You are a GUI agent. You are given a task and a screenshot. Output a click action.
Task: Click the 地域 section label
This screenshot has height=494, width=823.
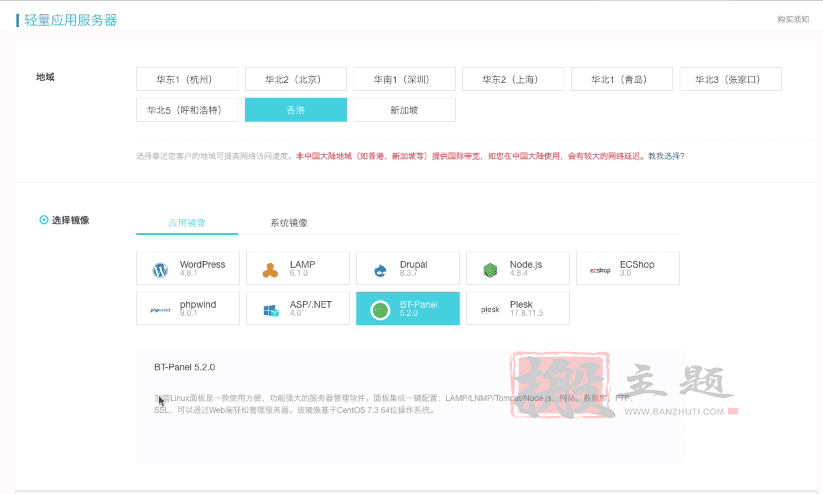pos(45,77)
